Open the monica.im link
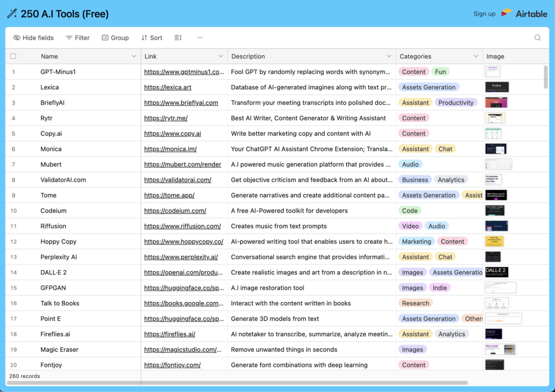Screen dimensions: 555x392 tap(170, 149)
